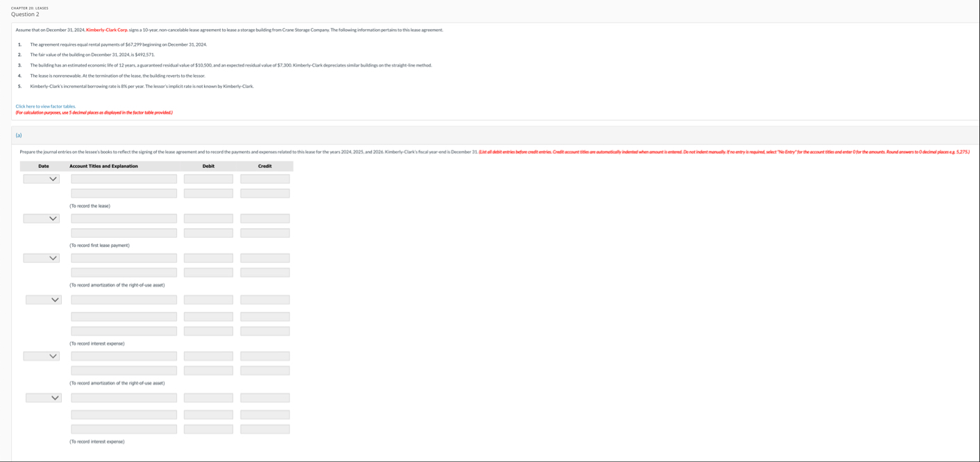
Task: Click the first debit field of the first interest expense entry
Action: click(208, 300)
